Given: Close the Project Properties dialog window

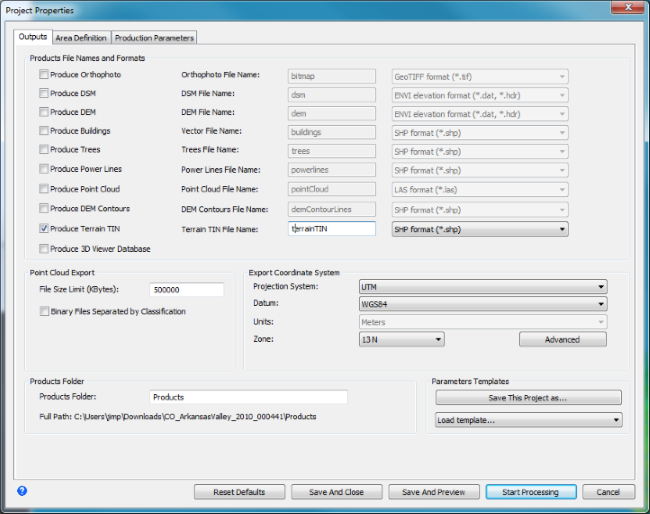Looking at the screenshot, I should 625,9.
